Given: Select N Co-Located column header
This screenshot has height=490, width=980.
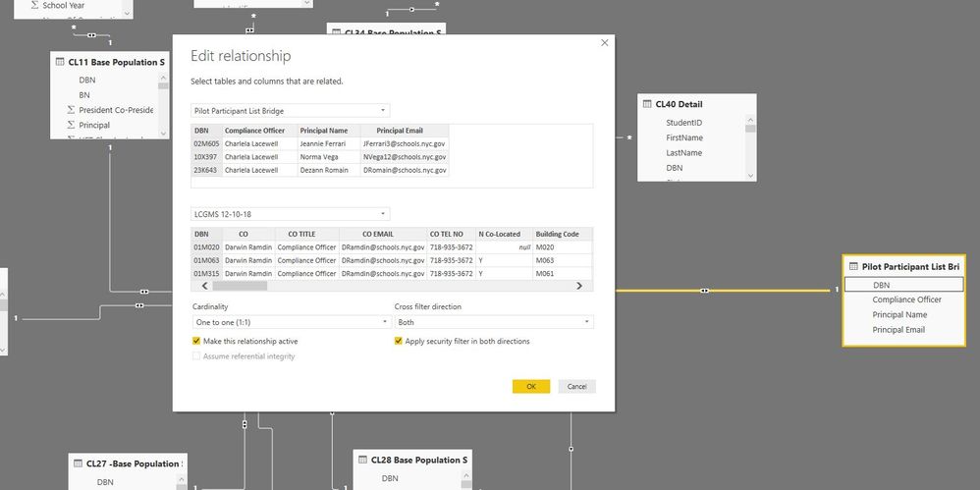Looking at the screenshot, I should coord(504,234).
